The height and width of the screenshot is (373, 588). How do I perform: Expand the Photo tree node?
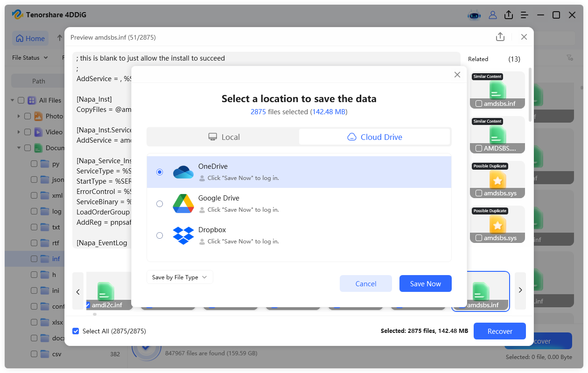click(19, 116)
